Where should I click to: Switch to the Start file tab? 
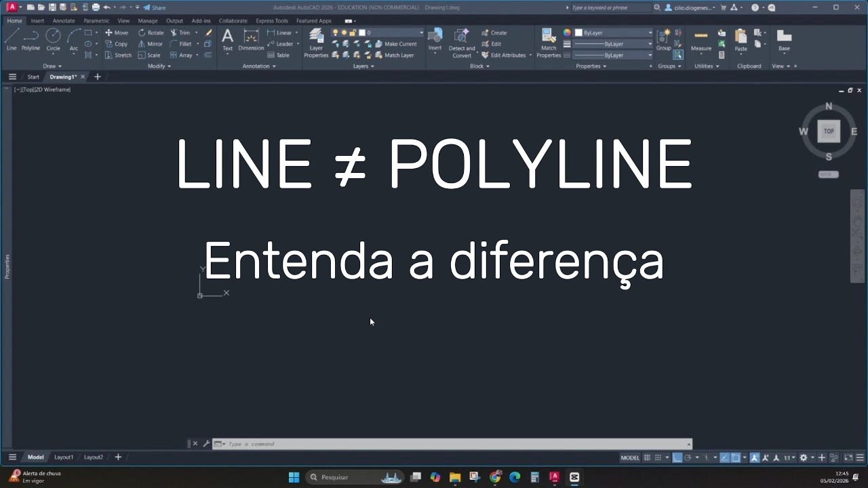click(33, 77)
